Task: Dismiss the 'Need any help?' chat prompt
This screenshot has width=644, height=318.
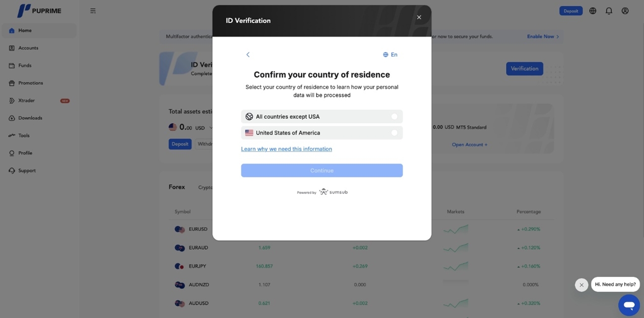Action: 581,285
